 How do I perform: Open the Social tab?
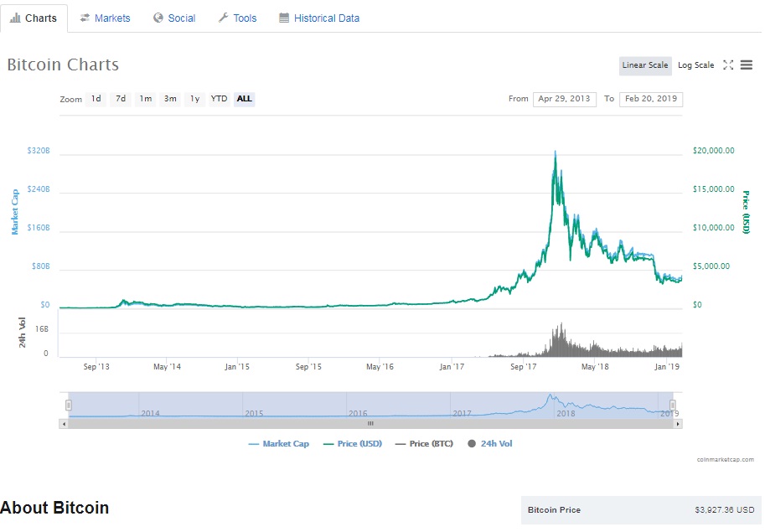point(174,18)
